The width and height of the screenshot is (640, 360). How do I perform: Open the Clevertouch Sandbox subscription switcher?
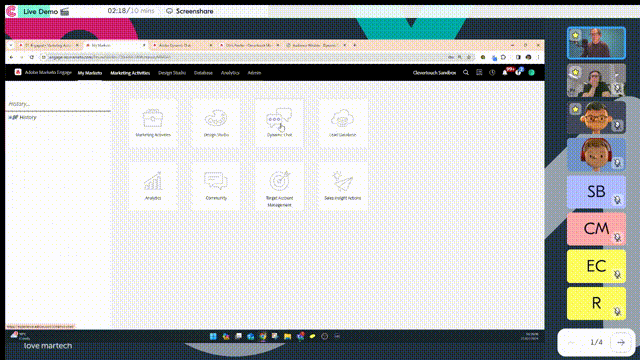434,73
